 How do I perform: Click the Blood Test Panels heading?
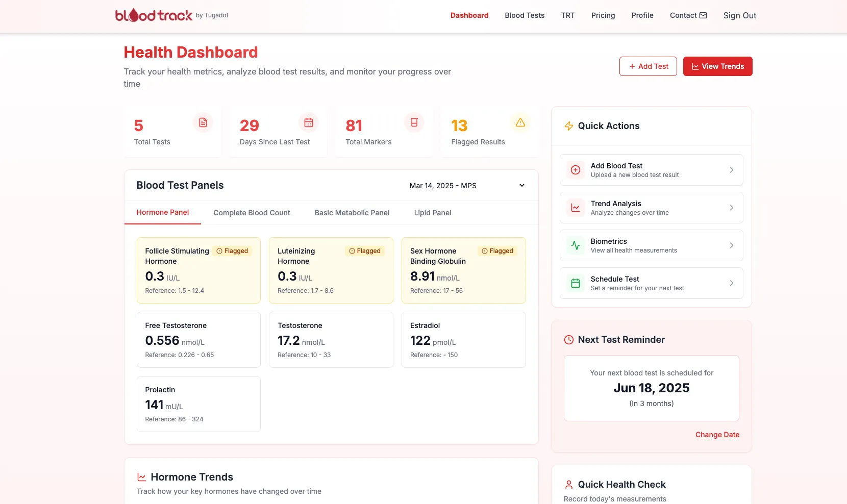[x=180, y=185]
